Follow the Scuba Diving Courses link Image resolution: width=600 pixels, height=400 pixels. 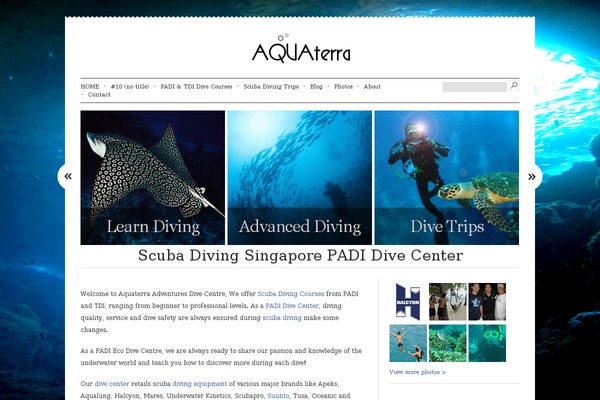[x=291, y=294]
